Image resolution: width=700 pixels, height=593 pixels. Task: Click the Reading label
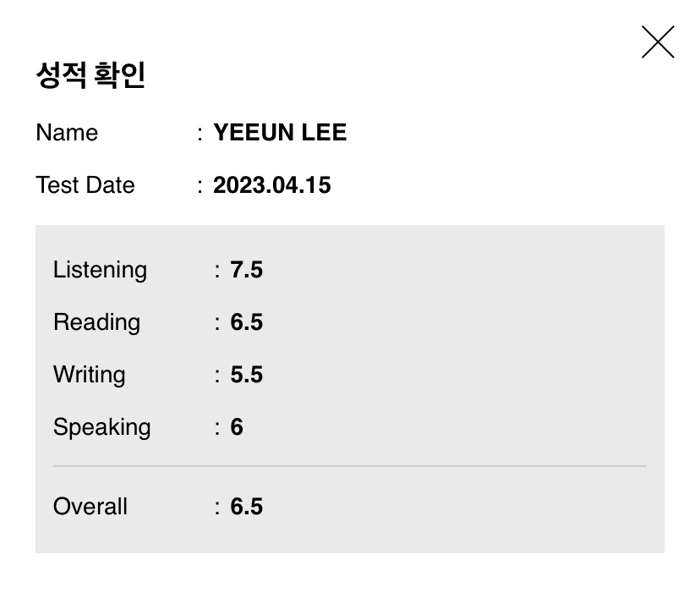[x=97, y=322]
